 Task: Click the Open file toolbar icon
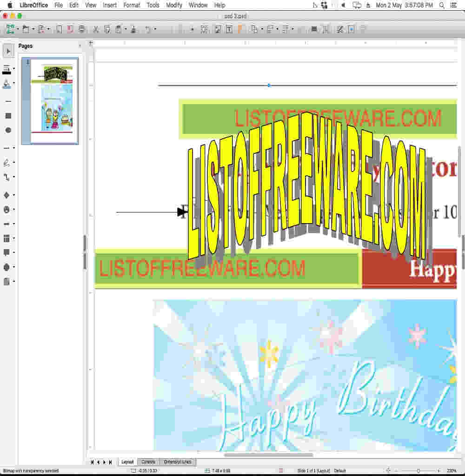[x=26, y=29]
